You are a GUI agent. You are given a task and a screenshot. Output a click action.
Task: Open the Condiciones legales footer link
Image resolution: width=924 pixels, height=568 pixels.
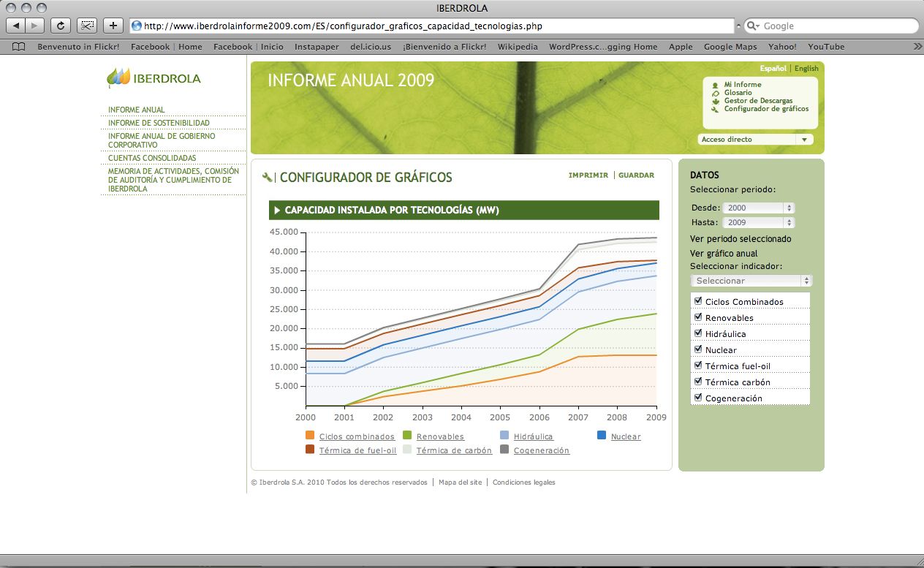pos(524,482)
